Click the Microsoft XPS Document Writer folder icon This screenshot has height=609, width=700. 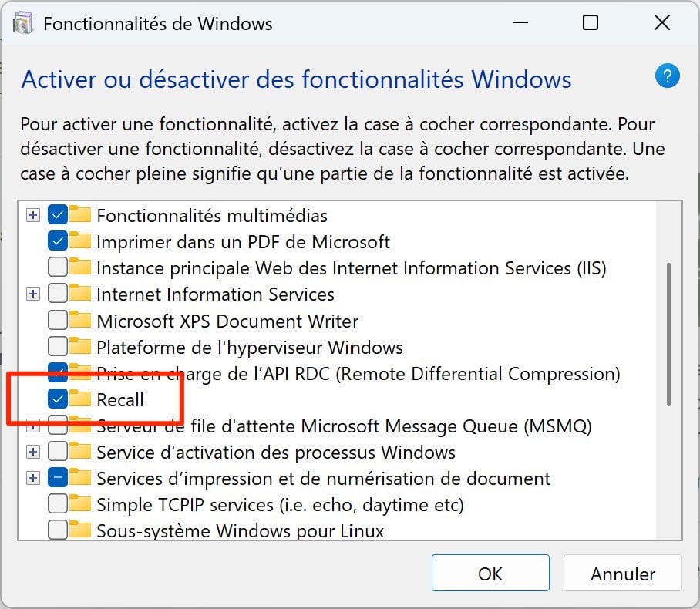[80, 320]
